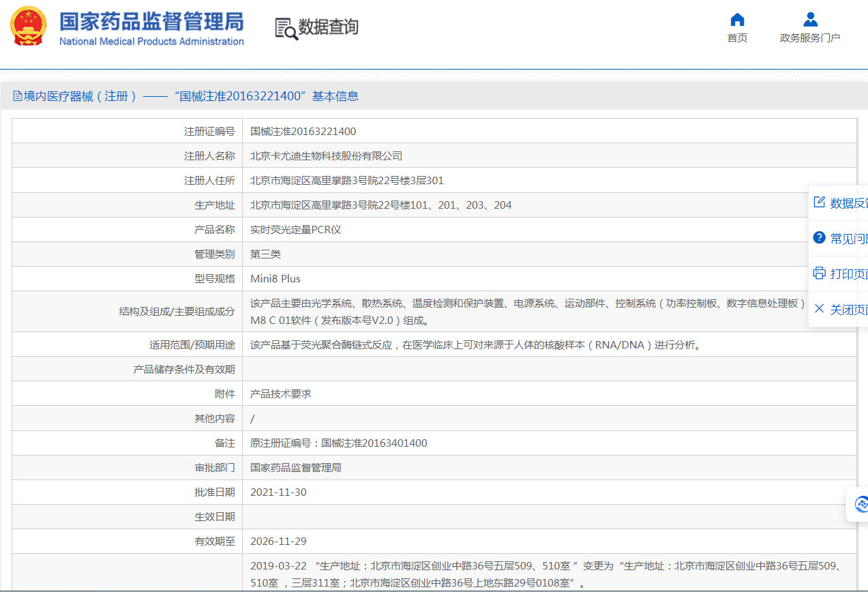This screenshot has height=592, width=868.
Task: Click the document icon before 境内医疗器械
Action: [x=17, y=97]
